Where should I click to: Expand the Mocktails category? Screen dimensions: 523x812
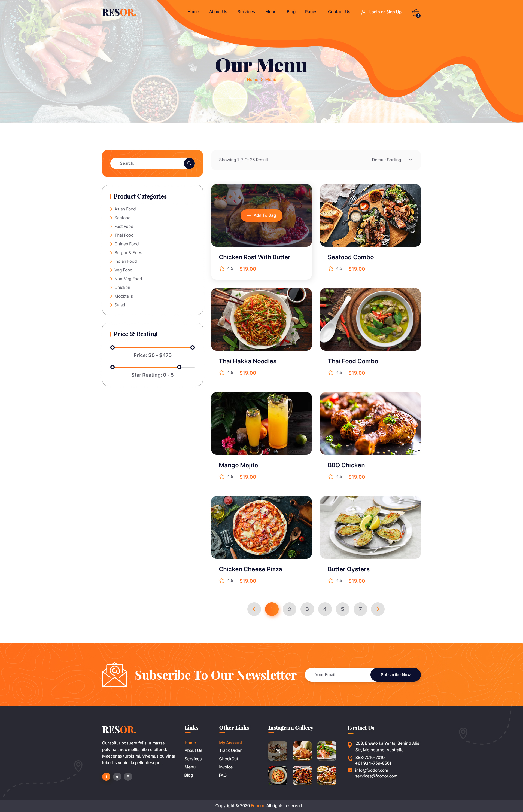pyautogui.click(x=123, y=296)
